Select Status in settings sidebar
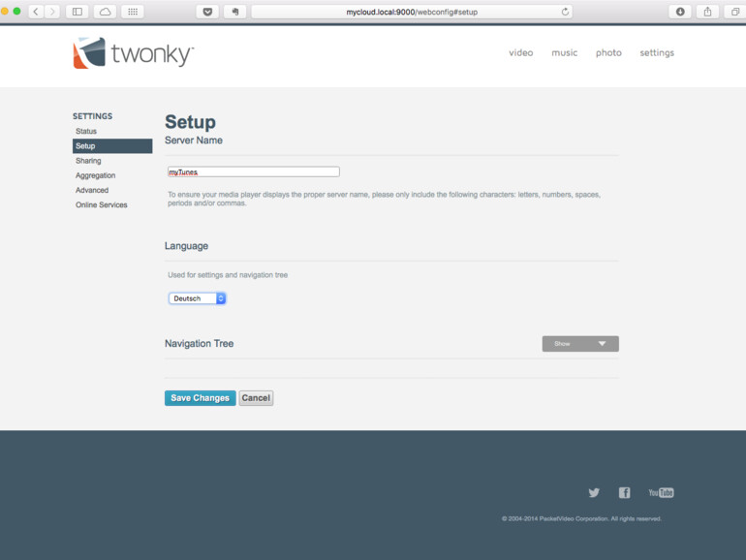 (86, 131)
